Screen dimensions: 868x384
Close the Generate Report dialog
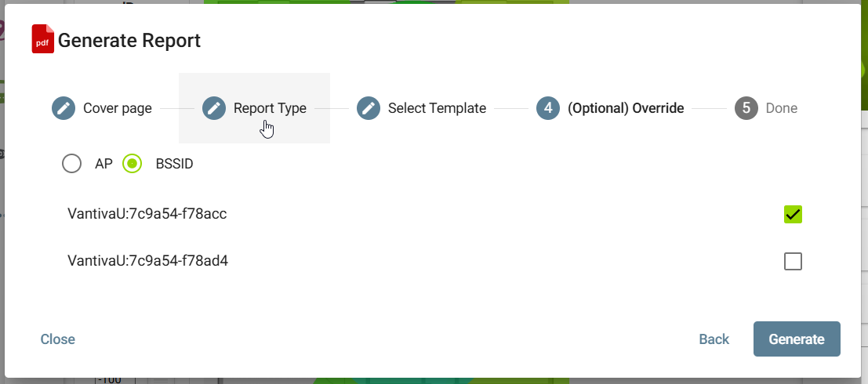coord(58,339)
